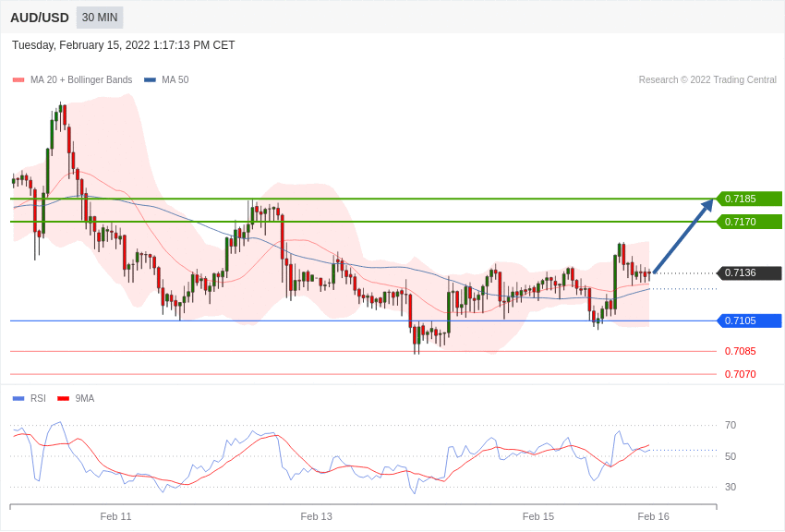Click the RSI blue legend swatch
The image size is (785, 532).
(18, 398)
